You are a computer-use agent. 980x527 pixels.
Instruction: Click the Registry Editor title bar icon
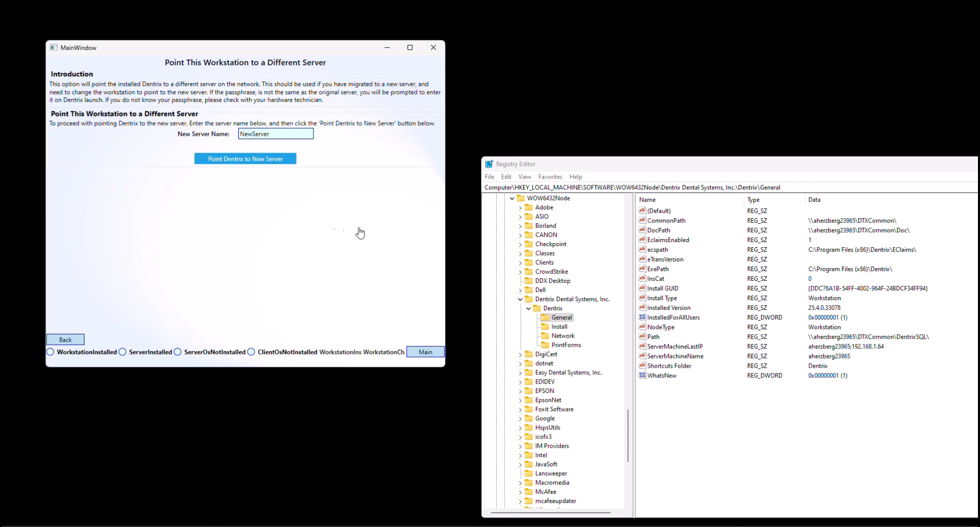pos(489,164)
